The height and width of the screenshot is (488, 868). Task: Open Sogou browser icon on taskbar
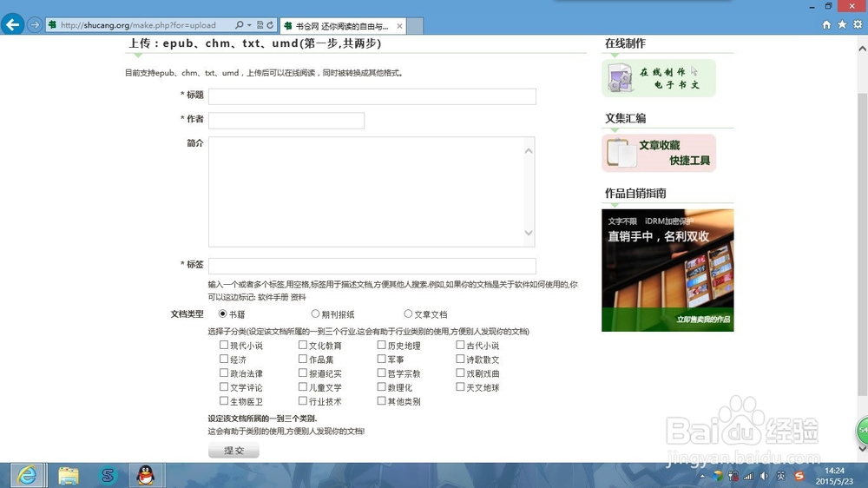pyautogui.click(x=108, y=475)
